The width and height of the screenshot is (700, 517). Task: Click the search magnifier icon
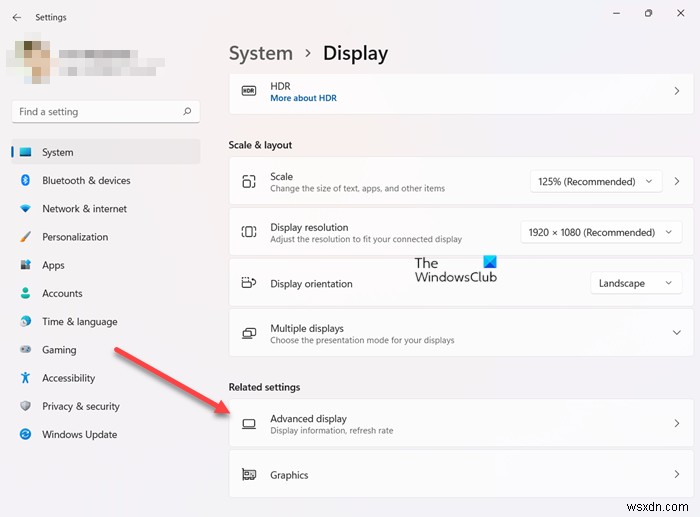[x=187, y=111]
